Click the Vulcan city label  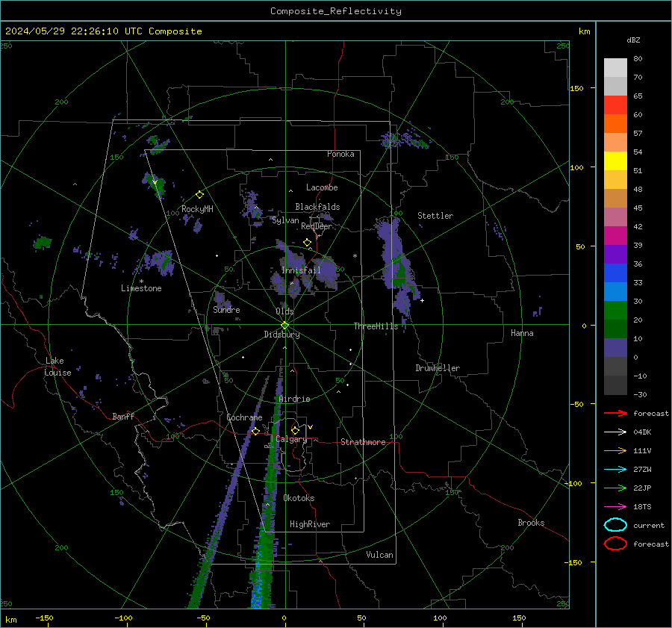pos(379,555)
